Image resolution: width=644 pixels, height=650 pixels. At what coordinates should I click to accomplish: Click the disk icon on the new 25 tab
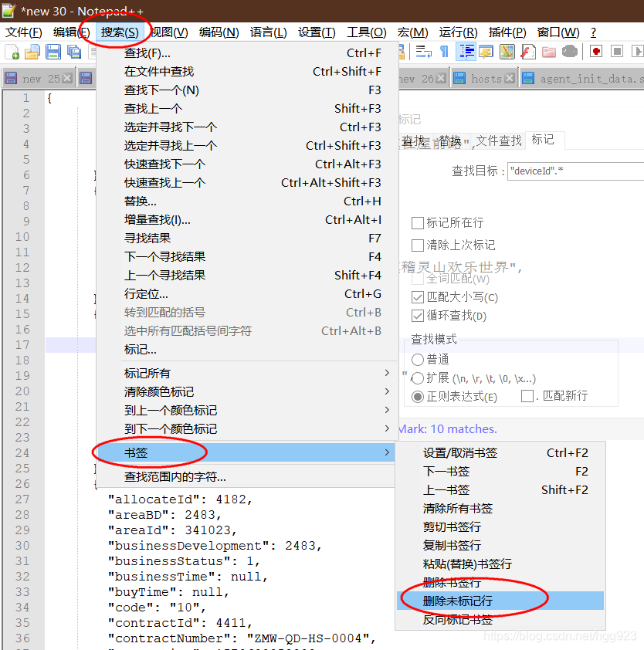(11, 78)
